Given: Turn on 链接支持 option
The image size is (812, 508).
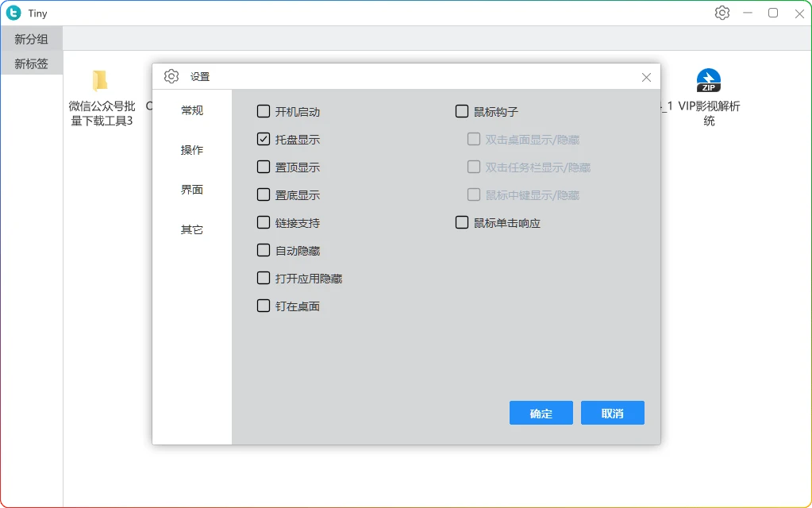Looking at the screenshot, I should click(x=264, y=223).
